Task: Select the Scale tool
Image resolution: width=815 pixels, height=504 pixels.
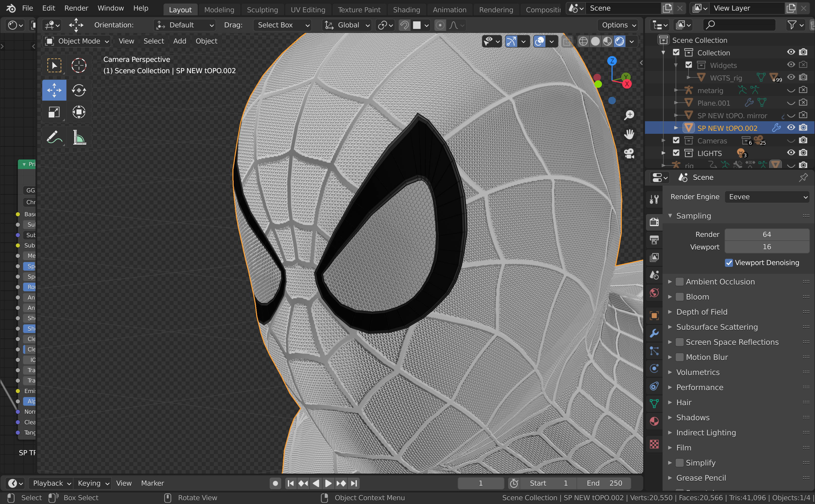Action: (x=54, y=112)
